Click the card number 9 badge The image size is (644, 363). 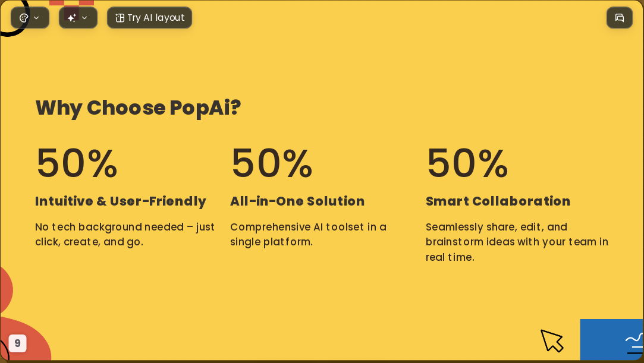pyautogui.click(x=17, y=343)
